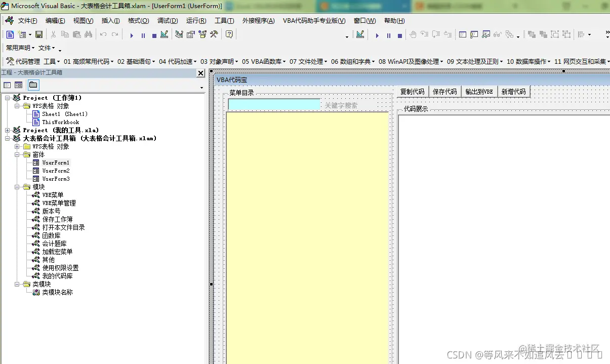Open the 01 高频常用代码 dropdown
610x364 pixels.
click(89, 61)
